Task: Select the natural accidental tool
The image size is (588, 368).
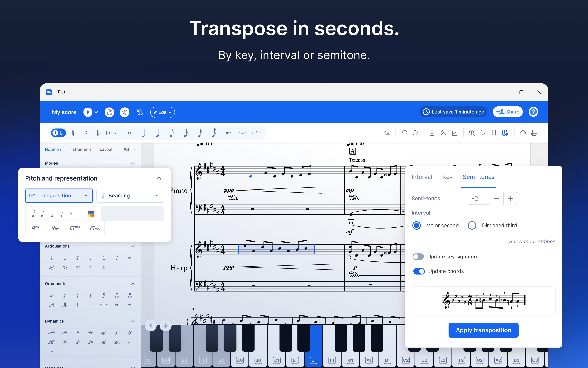Action: 73,133
